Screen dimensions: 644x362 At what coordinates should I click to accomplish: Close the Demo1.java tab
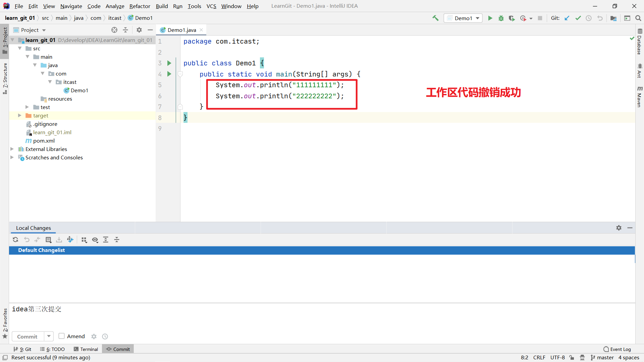pyautogui.click(x=201, y=30)
